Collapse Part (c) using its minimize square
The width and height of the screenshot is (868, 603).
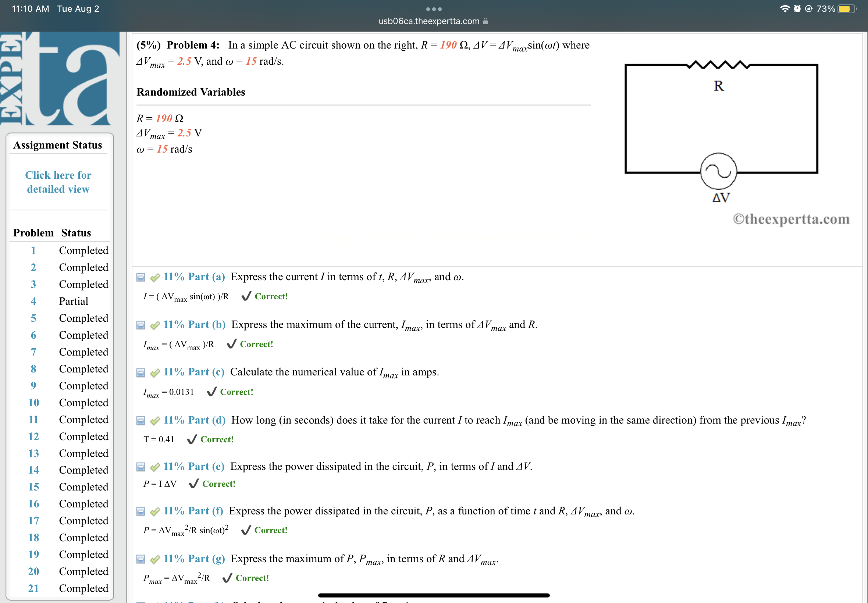click(x=140, y=372)
